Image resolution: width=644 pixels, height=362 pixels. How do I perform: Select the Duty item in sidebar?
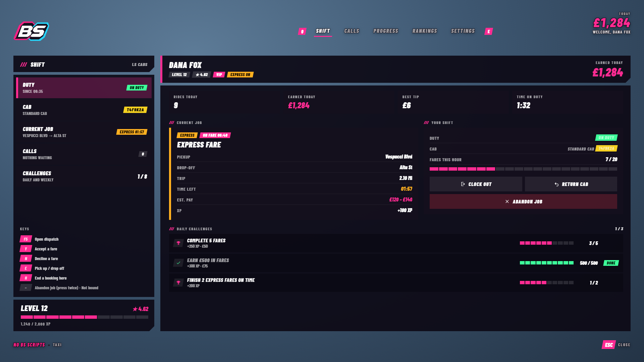[84, 88]
